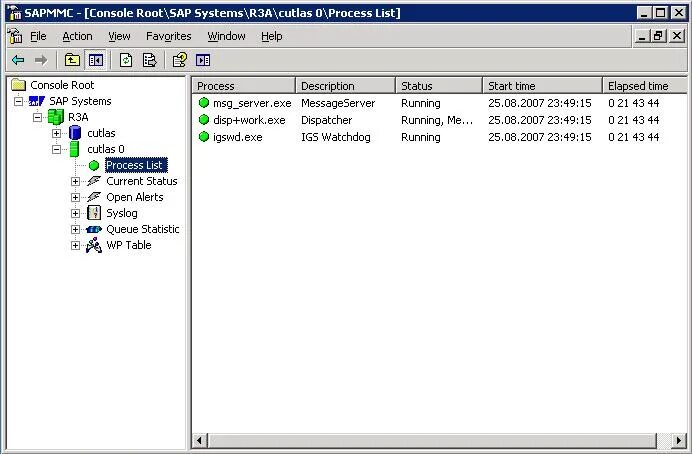Click the WP Table icon in tree
This screenshot has width=692, height=454.
point(94,245)
